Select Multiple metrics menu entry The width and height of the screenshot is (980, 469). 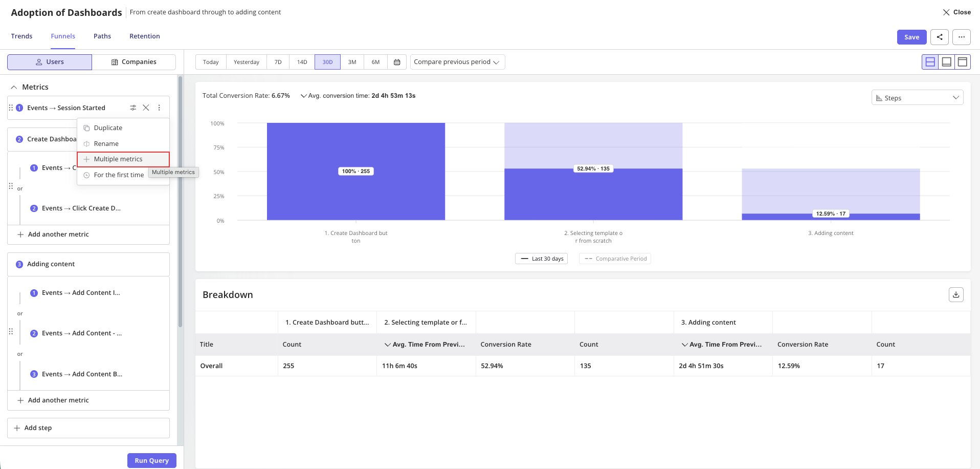[123, 159]
